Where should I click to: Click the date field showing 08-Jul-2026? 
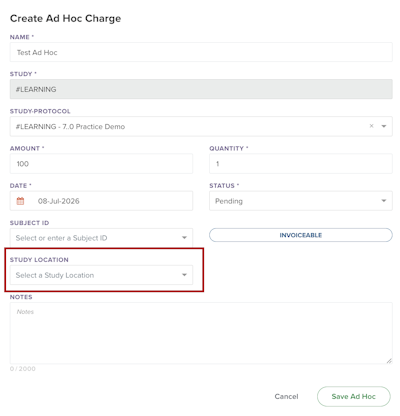[101, 201]
